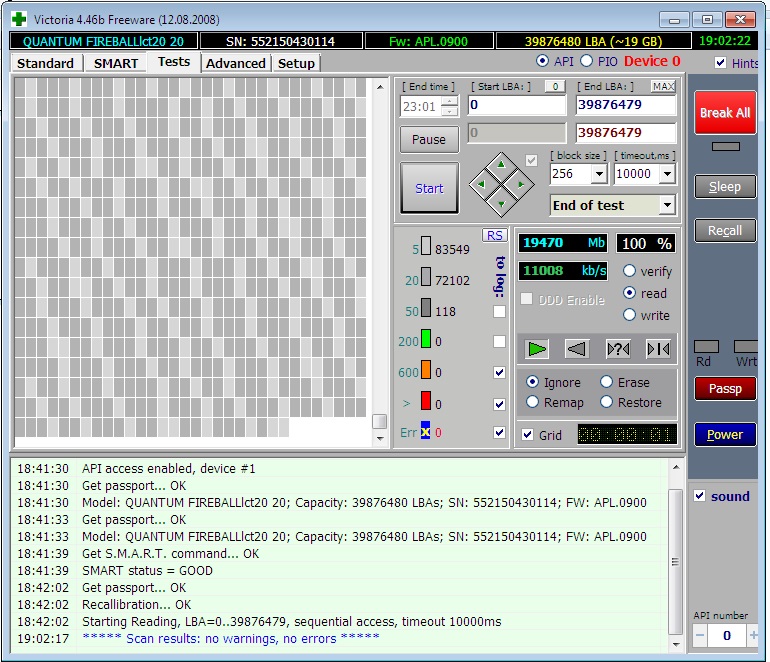Select the read test mode

[629, 293]
